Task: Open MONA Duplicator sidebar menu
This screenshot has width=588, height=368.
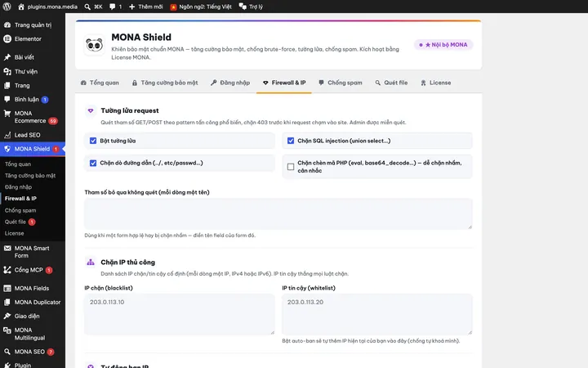Action: [33, 302]
